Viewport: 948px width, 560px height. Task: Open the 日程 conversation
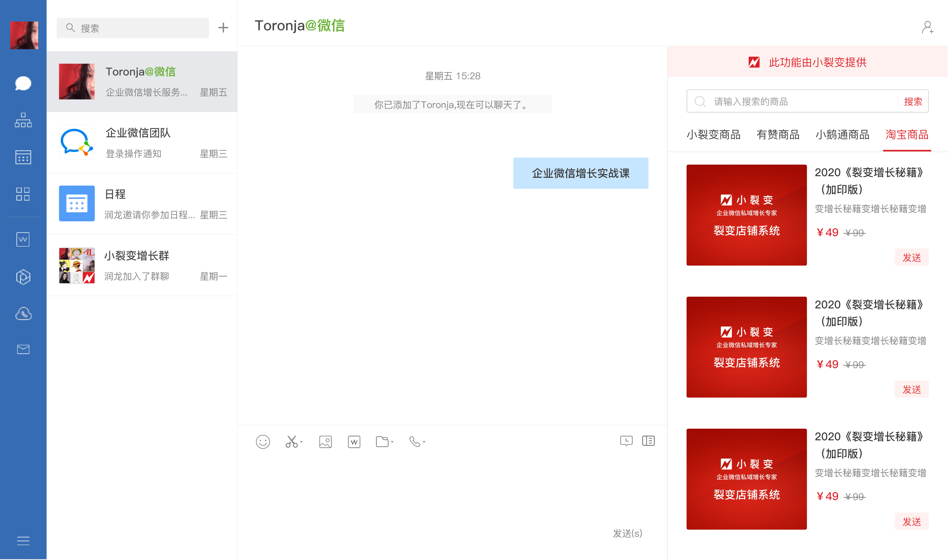pos(142,204)
